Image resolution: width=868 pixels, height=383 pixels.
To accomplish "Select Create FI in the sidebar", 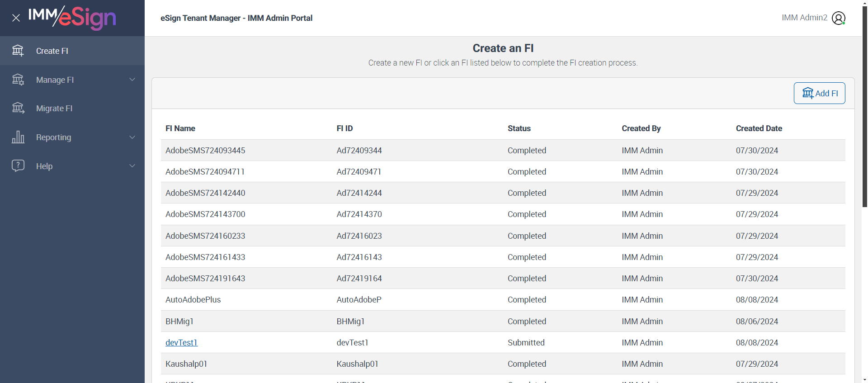I will tap(52, 51).
